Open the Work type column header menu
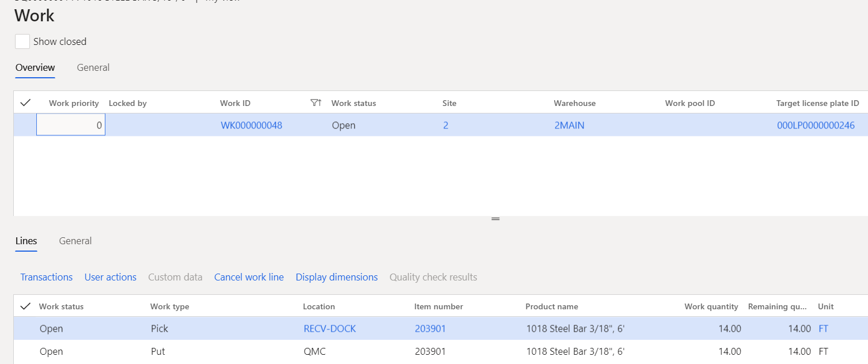The width and height of the screenshot is (868, 364). (169, 306)
